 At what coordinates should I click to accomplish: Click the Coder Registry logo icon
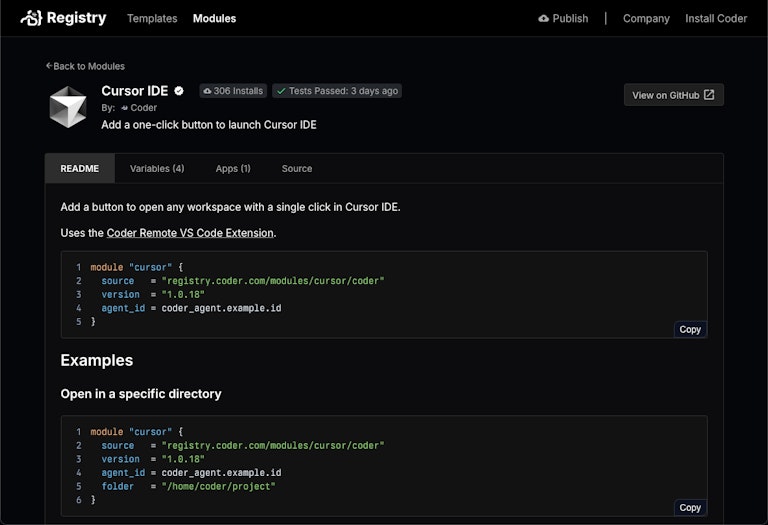click(31, 18)
